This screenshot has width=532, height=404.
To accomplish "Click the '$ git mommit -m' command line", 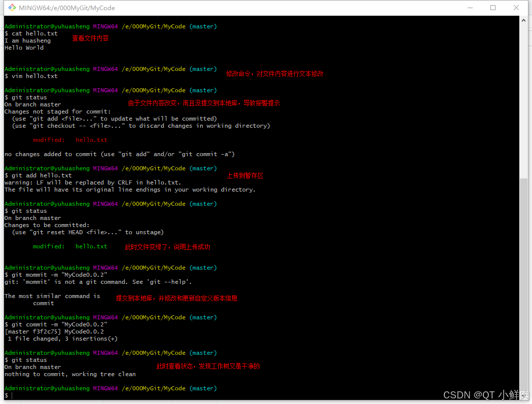I will point(56,275).
